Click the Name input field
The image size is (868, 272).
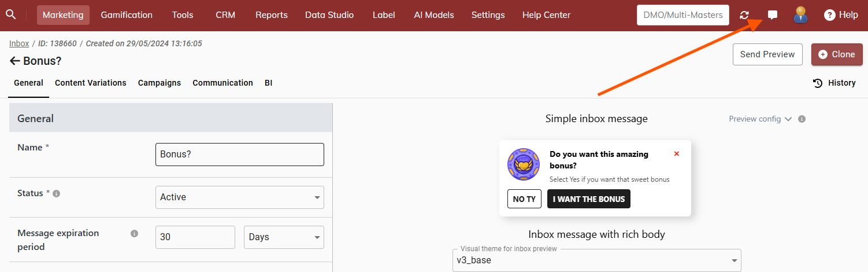coord(240,155)
